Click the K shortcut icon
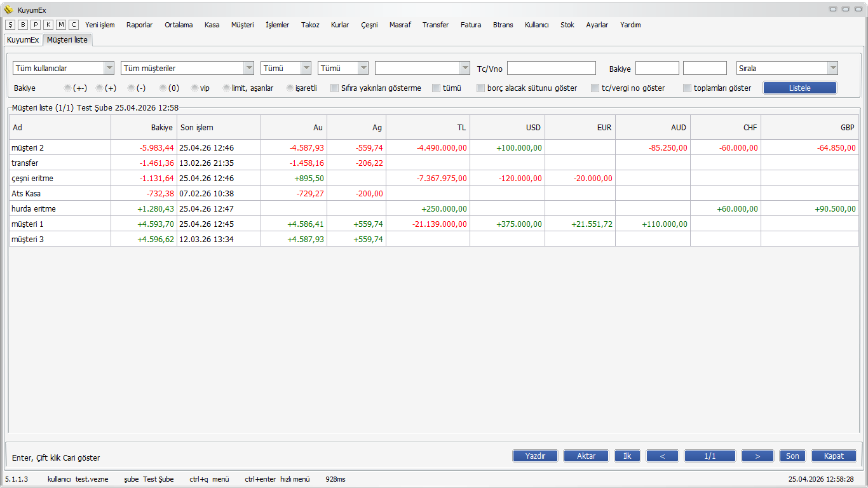 coord(48,25)
